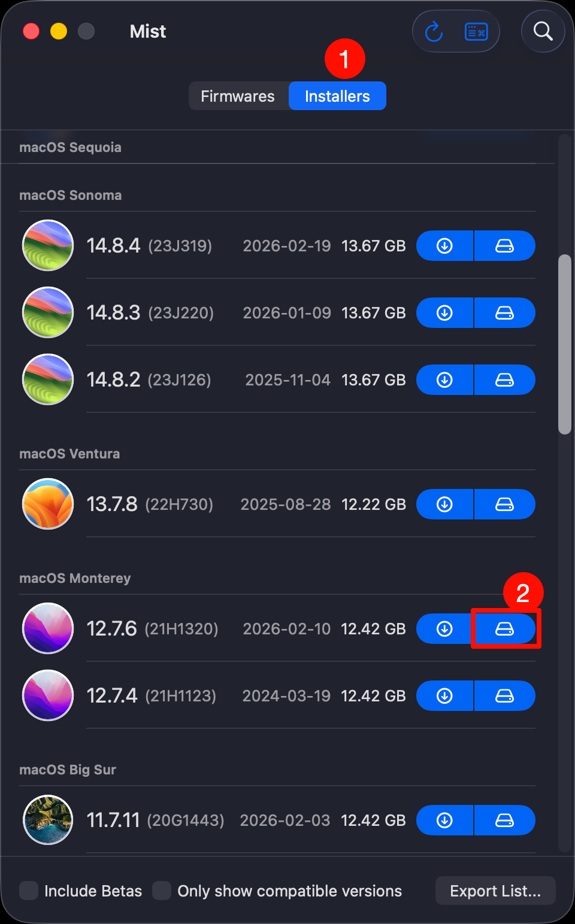Image resolution: width=575 pixels, height=924 pixels.
Task: Select the Installers tab
Action: point(337,96)
